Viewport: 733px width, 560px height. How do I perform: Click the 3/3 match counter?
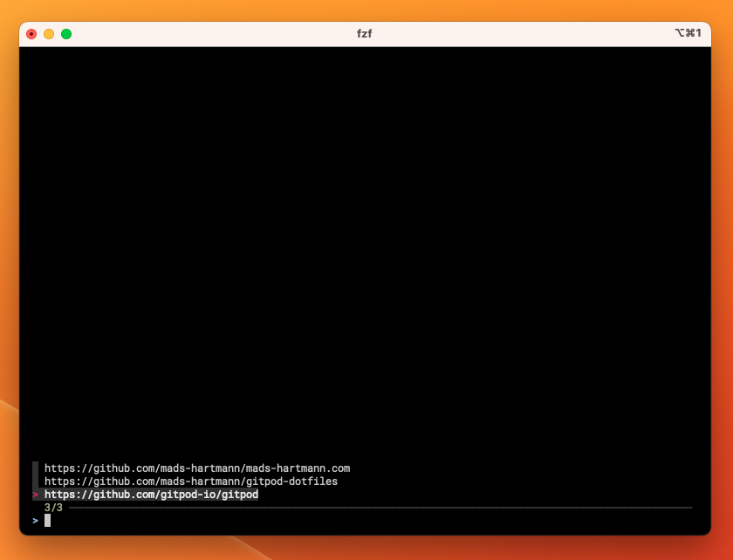pyautogui.click(x=53, y=508)
